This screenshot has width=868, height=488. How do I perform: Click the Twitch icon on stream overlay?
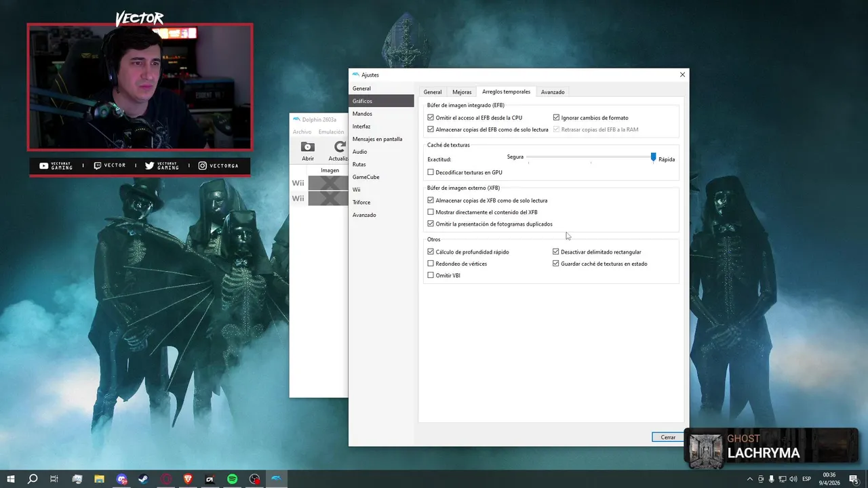(98, 165)
